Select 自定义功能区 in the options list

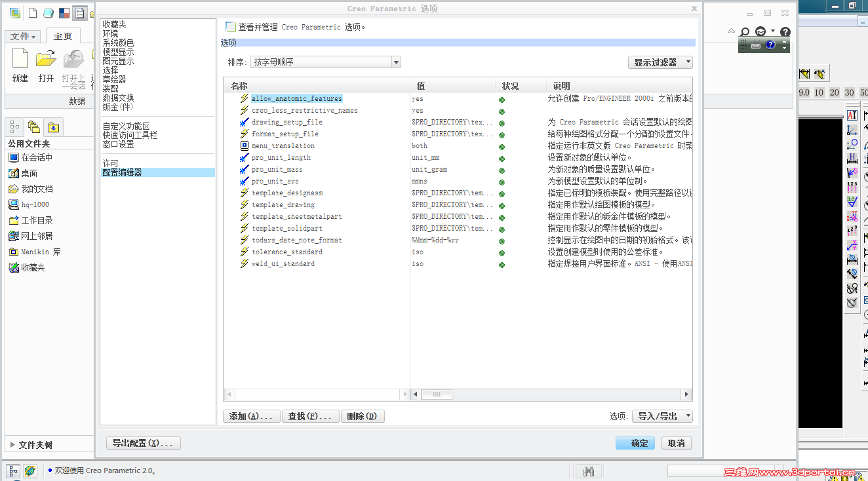[x=126, y=126]
